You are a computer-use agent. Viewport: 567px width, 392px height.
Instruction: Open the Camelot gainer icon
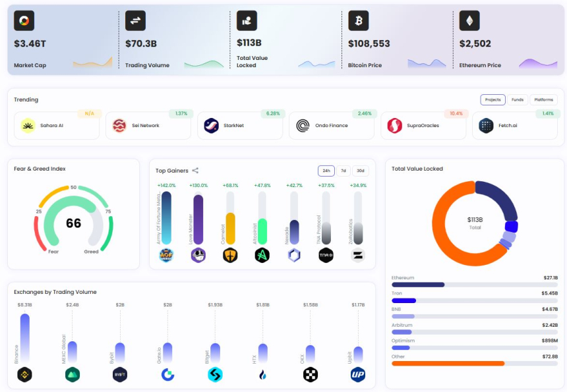(230, 256)
